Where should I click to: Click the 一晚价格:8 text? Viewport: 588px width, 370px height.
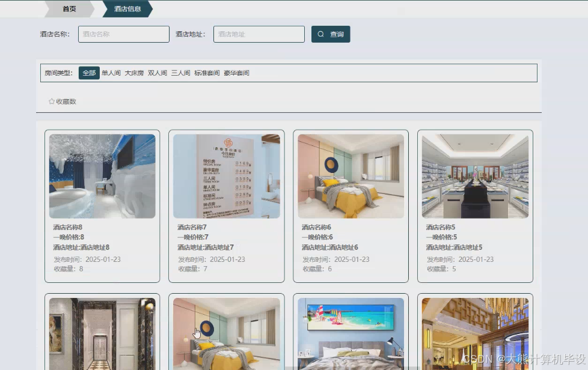[69, 237]
